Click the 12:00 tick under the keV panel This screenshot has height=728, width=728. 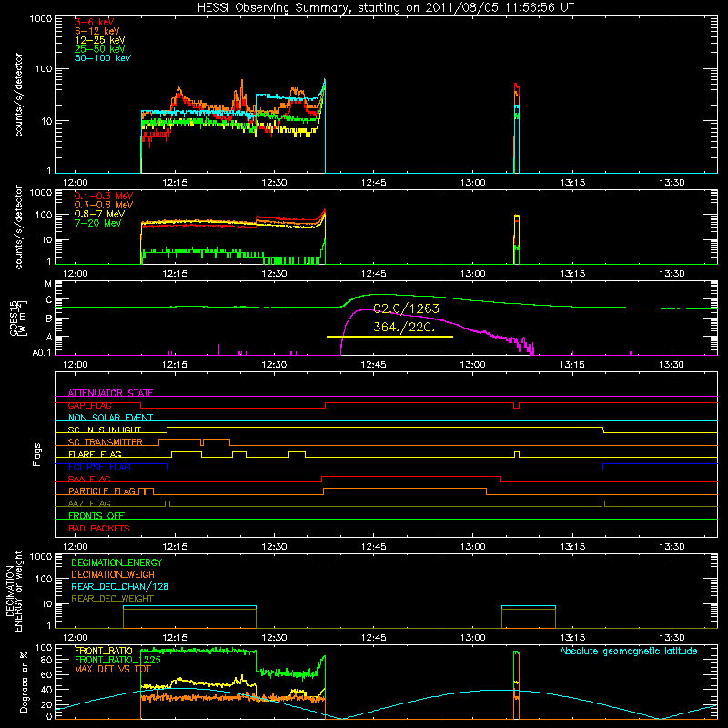(76, 183)
